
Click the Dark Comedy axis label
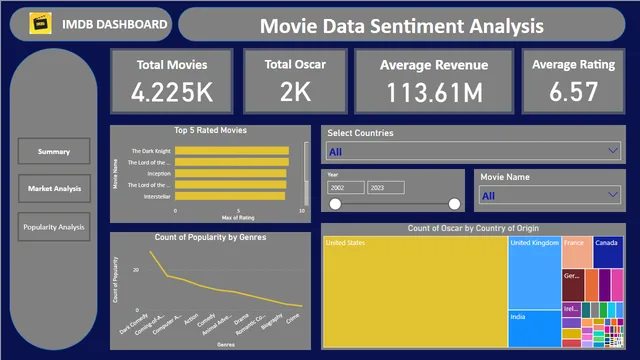[x=134, y=324]
